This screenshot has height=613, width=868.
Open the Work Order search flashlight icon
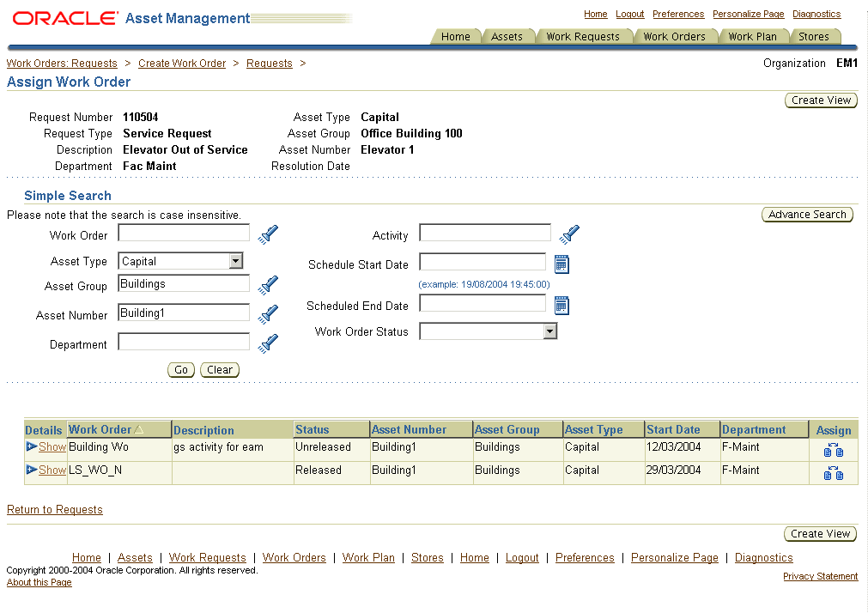click(x=268, y=234)
